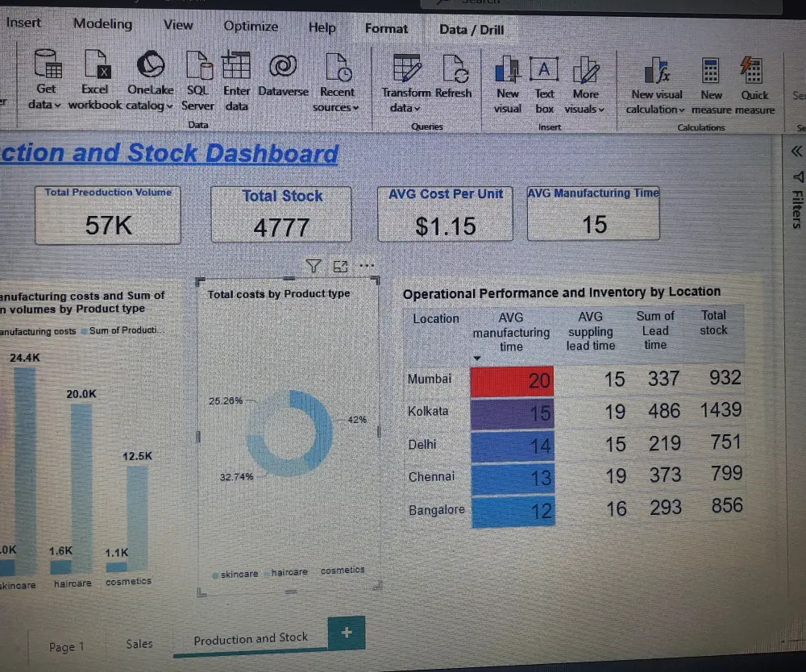This screenshot has height=672, width=806.
Task: Click the haircare bar labeled 20.0K
Action: point(81,488)
